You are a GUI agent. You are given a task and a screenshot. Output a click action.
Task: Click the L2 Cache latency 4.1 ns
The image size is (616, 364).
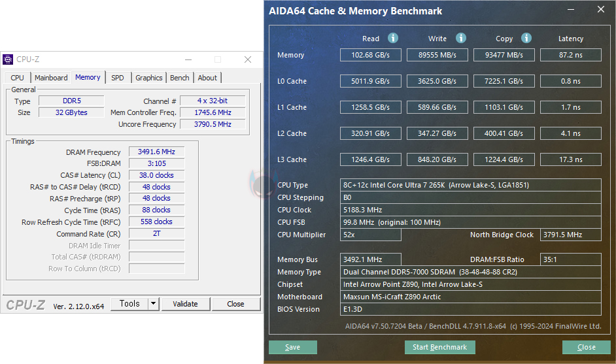pyautogui.click(x=571, y=133)
